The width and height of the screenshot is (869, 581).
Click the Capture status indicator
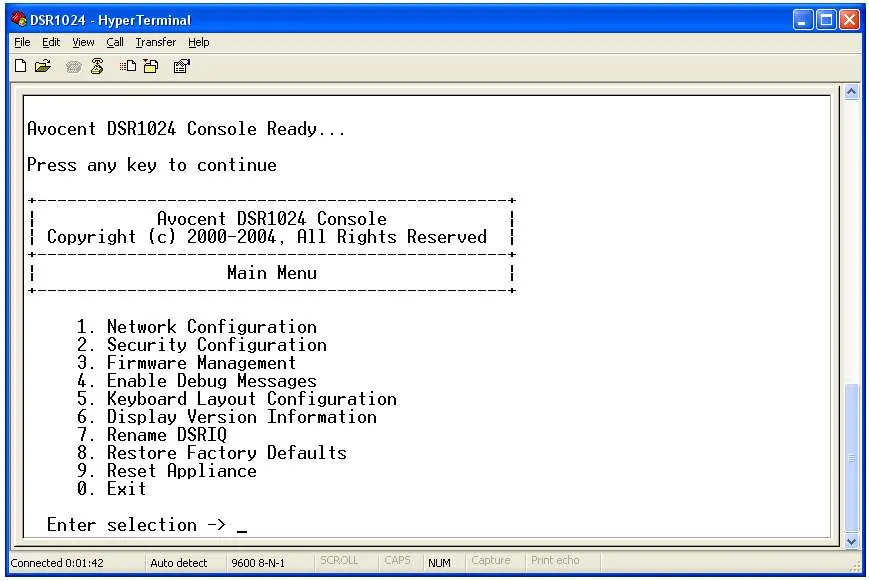pyautogui.click(x=490, y=560)
